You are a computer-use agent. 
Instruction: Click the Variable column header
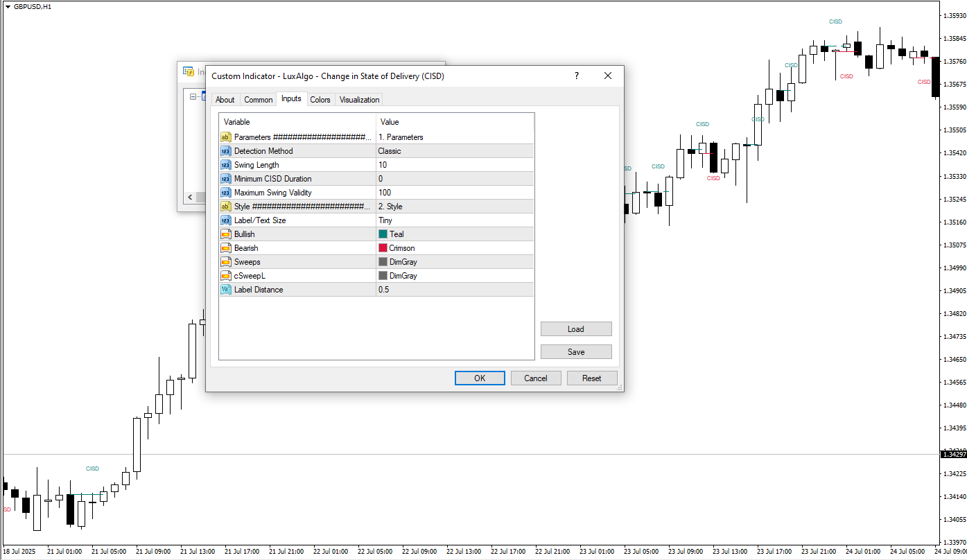[x=297, y=122]
